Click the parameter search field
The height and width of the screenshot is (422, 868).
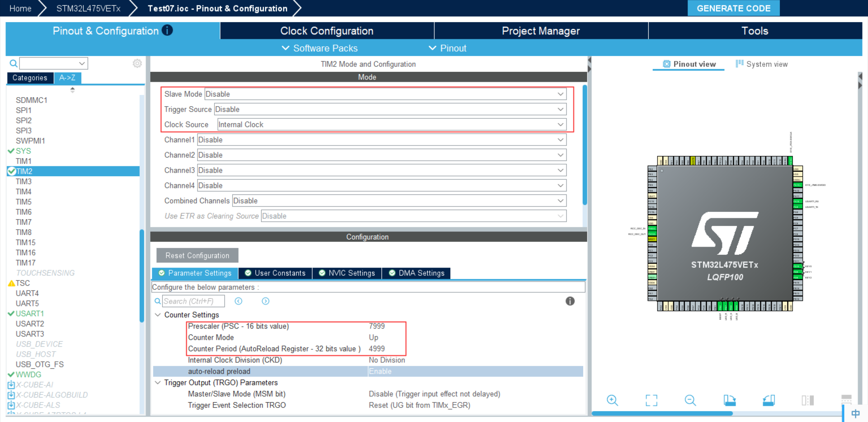[x=193, y=301]
